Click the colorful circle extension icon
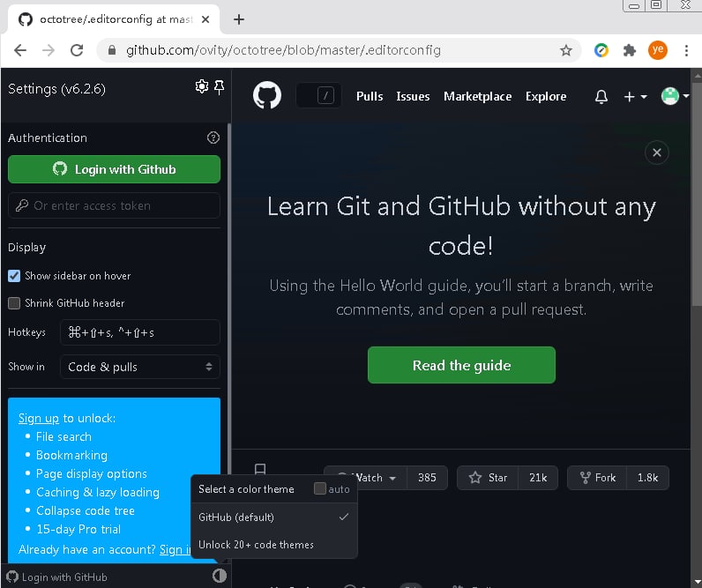This screenshot has height=588, width=702. (601, 50)
